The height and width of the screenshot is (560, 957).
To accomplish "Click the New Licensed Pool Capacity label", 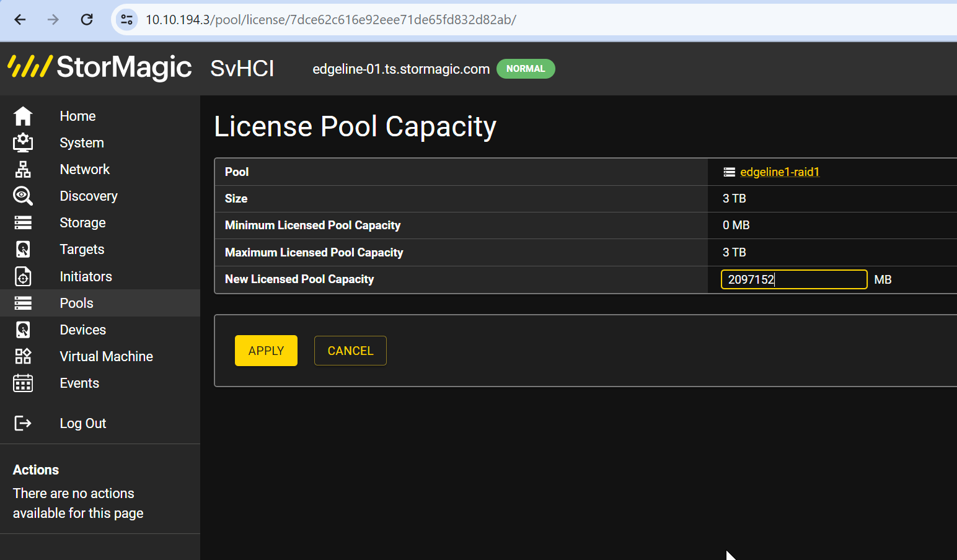I will [x=299, y=279].
